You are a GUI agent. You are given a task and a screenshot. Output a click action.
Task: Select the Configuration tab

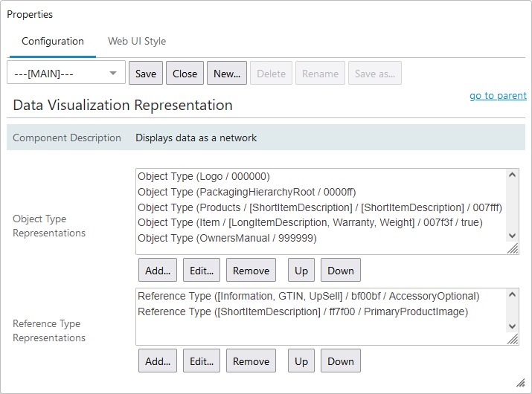[52, 41]
